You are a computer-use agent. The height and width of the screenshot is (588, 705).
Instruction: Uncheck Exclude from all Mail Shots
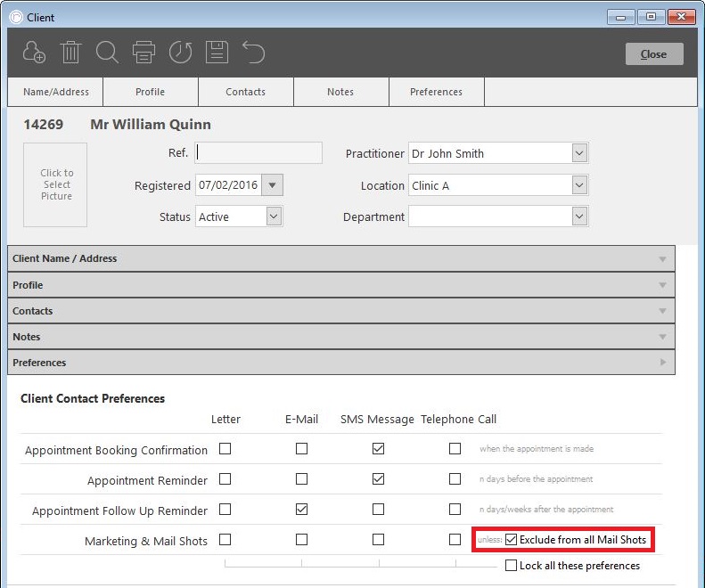(x=512, y=540)
